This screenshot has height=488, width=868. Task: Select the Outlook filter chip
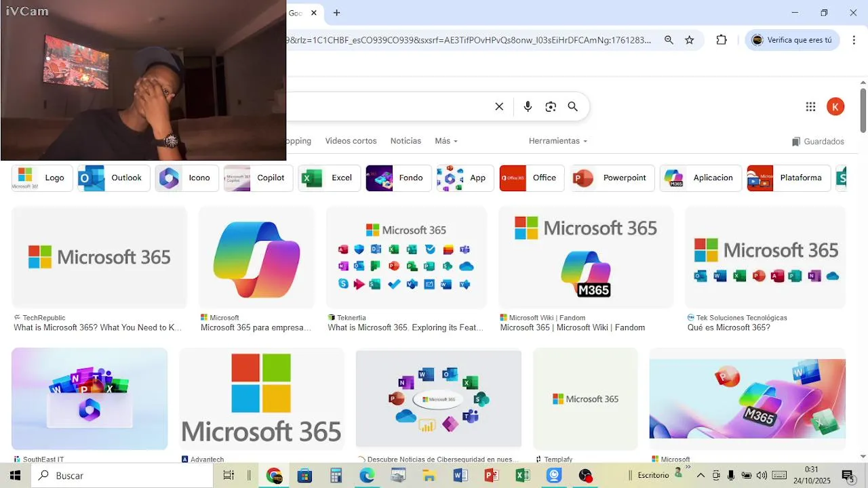[x=114, y=178]
